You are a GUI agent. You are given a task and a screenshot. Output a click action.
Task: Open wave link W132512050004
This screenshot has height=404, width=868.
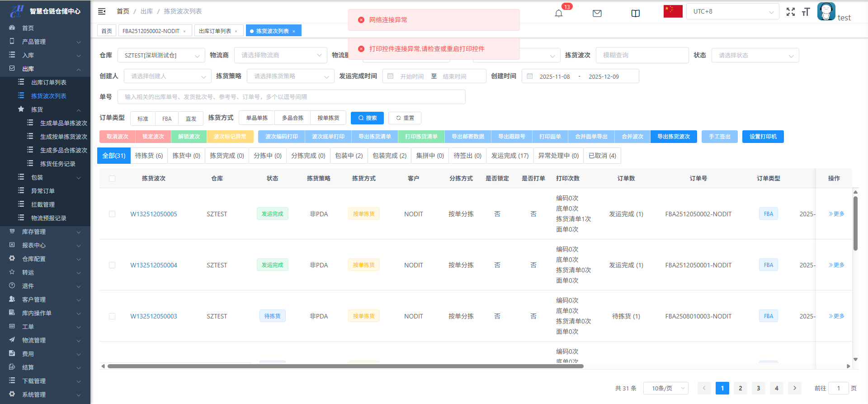[154, 265]
